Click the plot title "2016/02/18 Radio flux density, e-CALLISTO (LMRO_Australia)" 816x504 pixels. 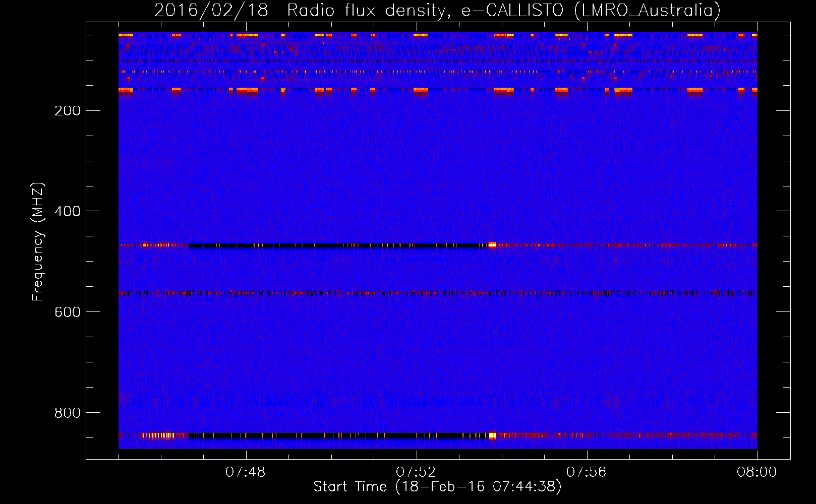point(437,10)
